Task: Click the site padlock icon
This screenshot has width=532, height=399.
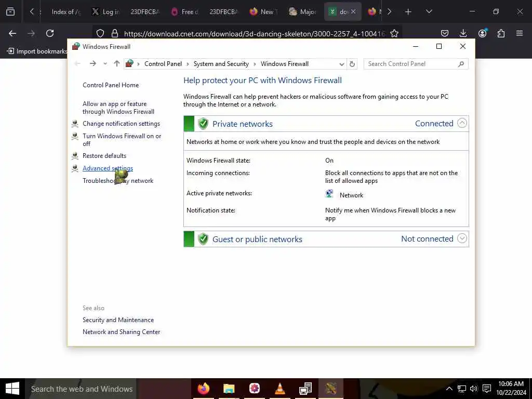Action: (x=115, y=33)
